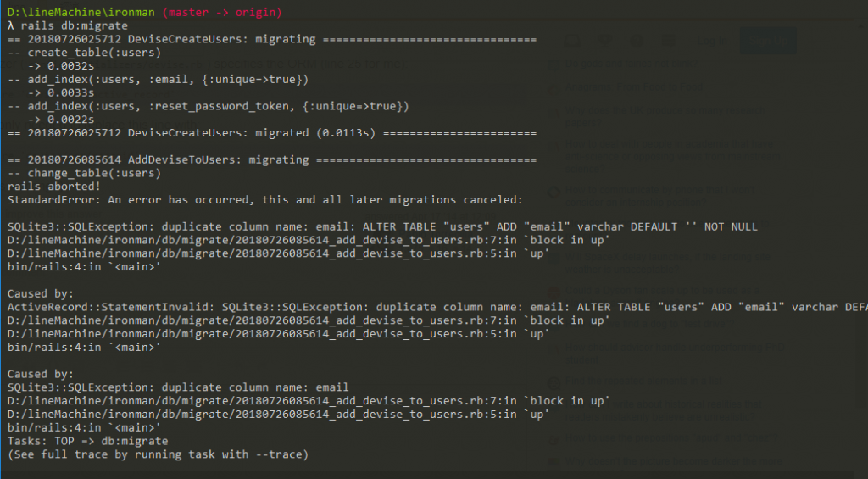Open the site switcher icon beside Log In

point(669,41)
